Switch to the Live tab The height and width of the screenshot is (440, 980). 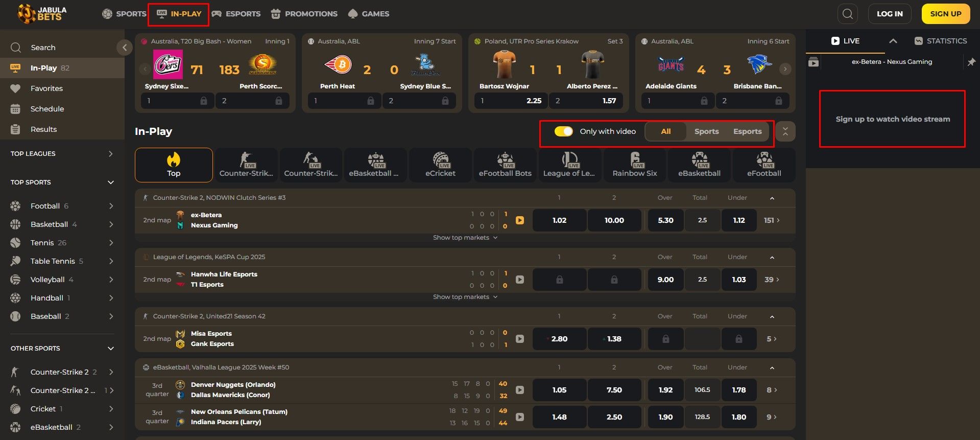coord(845,41)
